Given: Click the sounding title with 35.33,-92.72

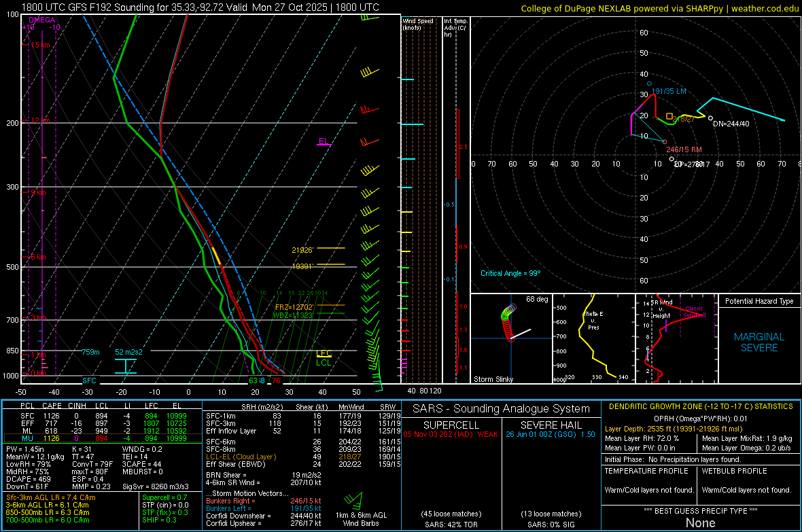Looking at the screenshot, I should coord(201,7).
